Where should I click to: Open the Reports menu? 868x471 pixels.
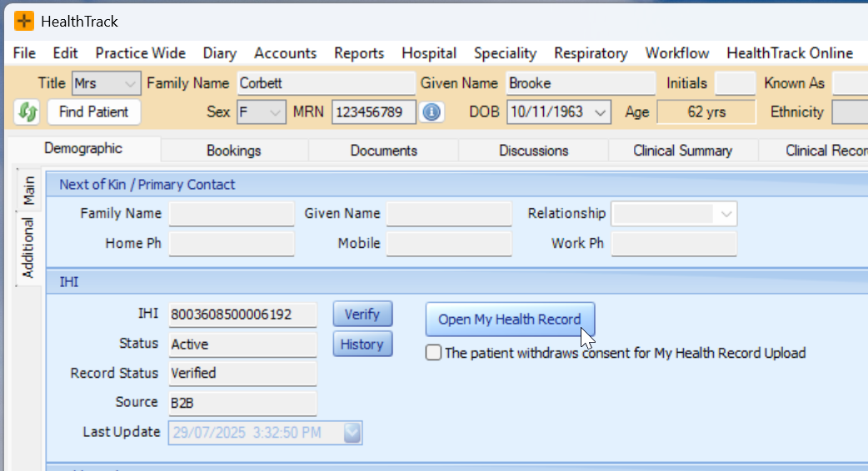coord(359,53)
